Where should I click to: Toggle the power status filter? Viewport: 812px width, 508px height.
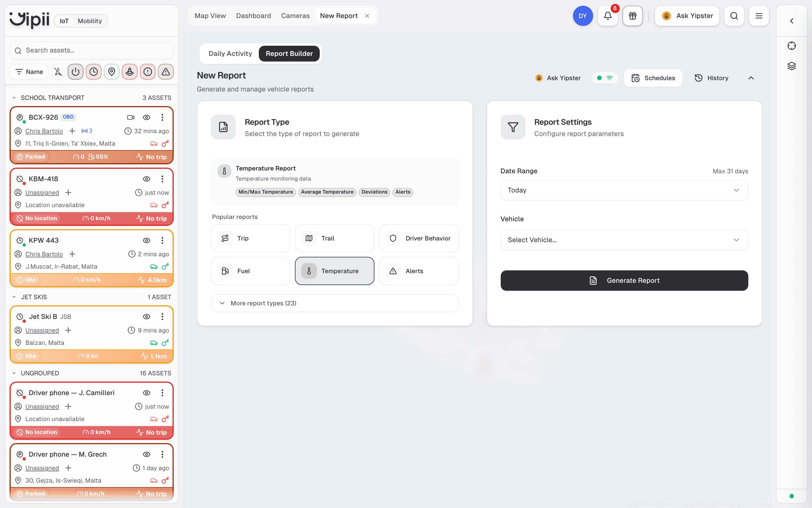tap(76, 72)
